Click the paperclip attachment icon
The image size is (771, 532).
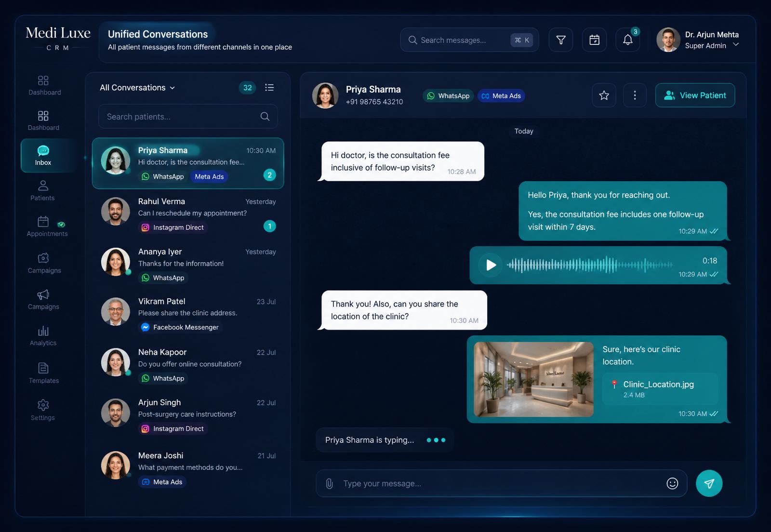coord(329,483)
